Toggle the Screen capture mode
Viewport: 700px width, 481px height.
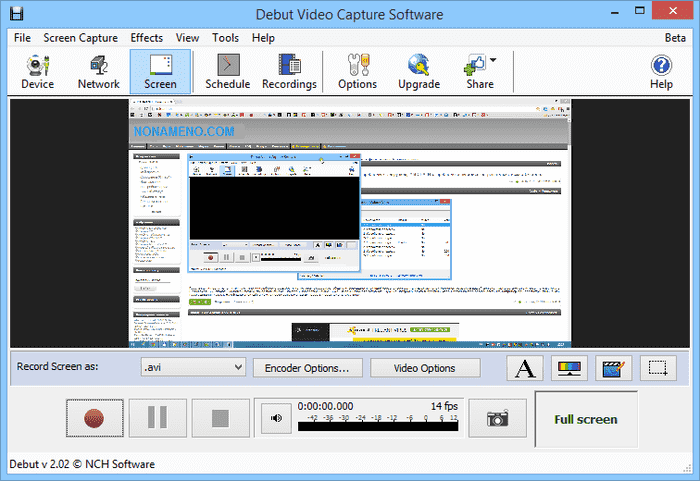(x=160, y=71)
